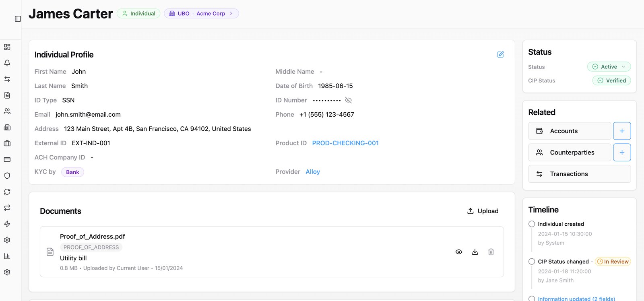This screenshot has width=644, height=301.
Task: Click the address 123 Main Street value
Action: pos(157,129)
